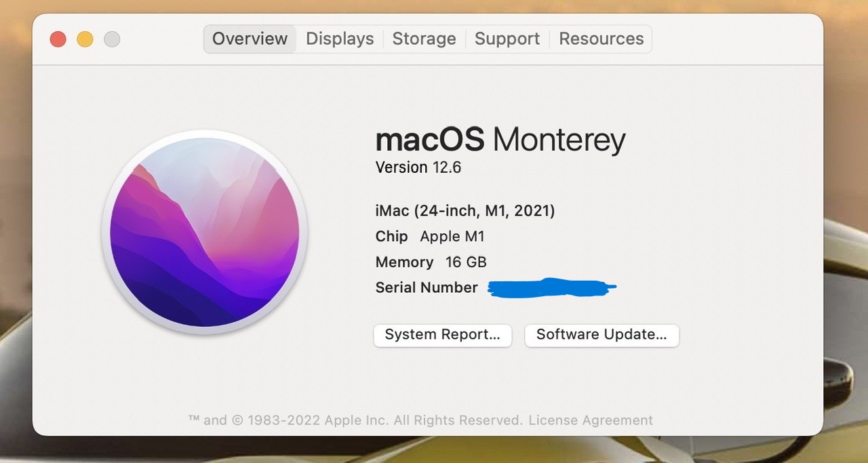This screenshot has height=463, width=868.
Task: Click the Chip Apple M1 line
Action: (x=430, y=237)
